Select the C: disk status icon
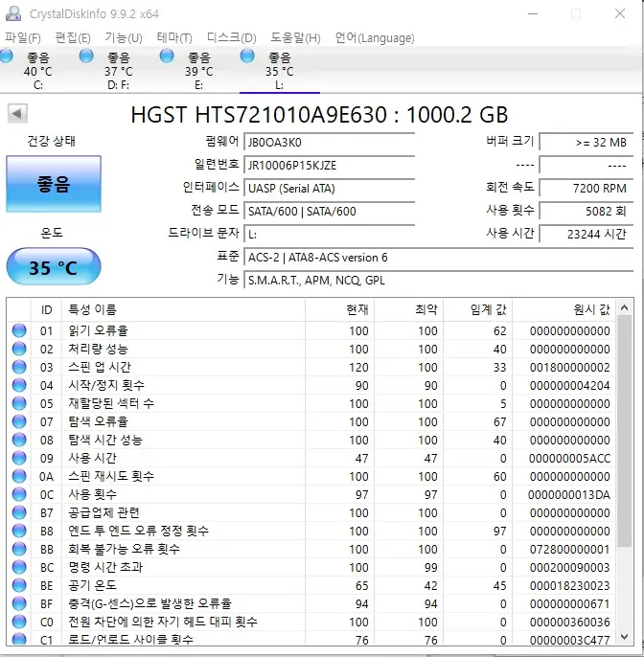This screenshot has height=657, width=644. [x=6, y=56]
